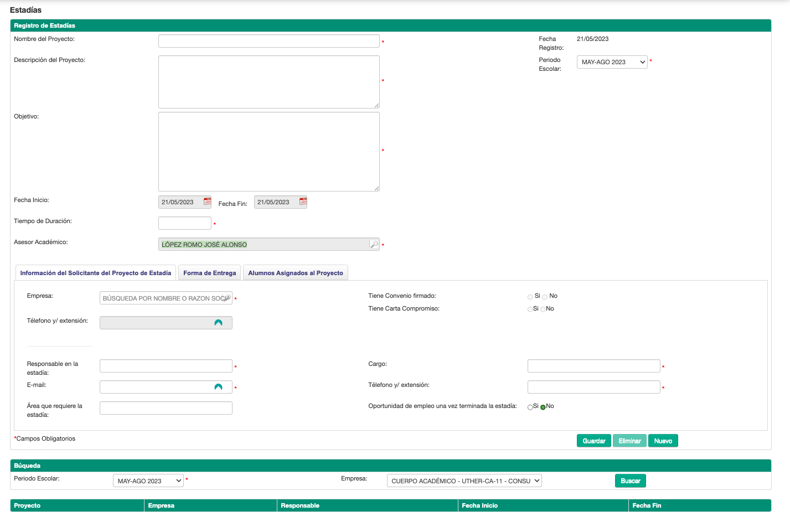The height and width of the screenshot is (532, 790).
Task: Click the icon in the company Teléfono field
Action: pyautogui.click(x=218, y=323)
